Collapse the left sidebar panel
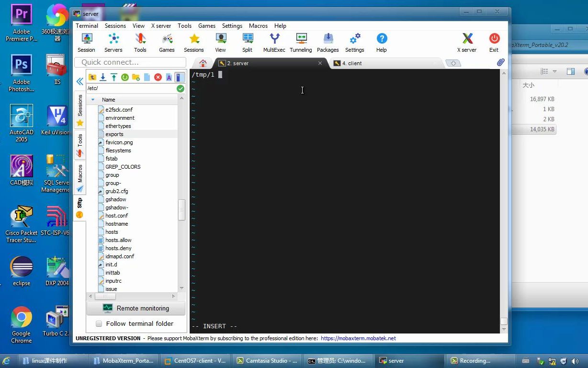 point(79,81)
